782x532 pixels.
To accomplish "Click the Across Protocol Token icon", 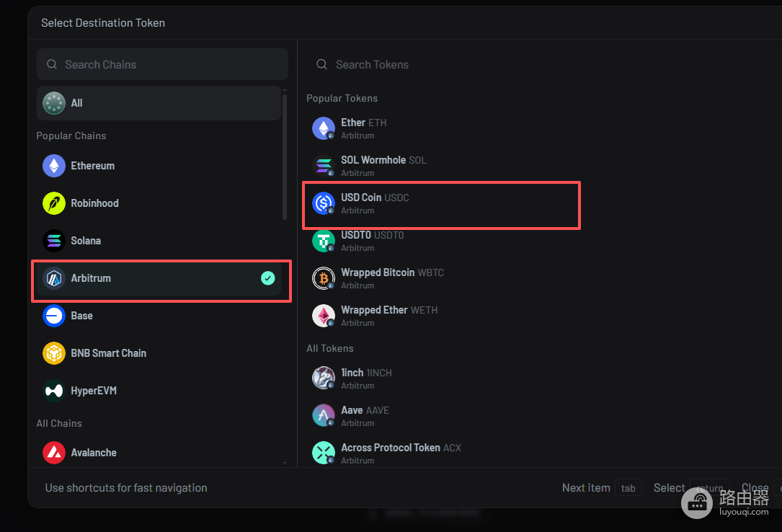I will point(323,453).
